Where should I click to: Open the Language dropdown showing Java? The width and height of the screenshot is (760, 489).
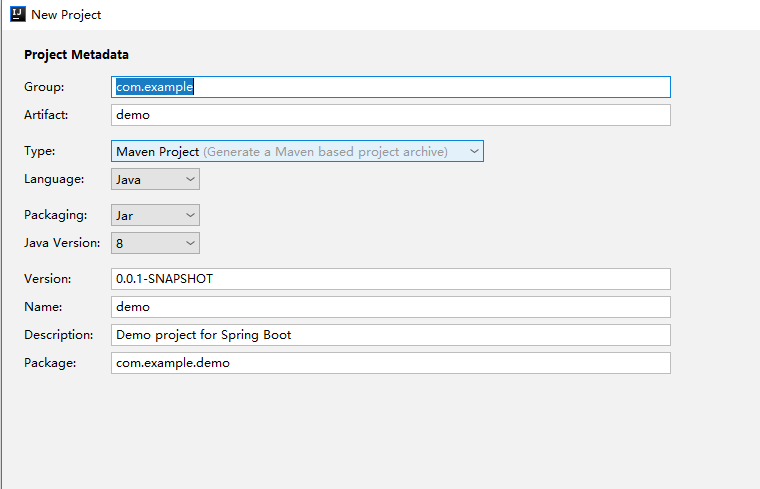click(155, 179)
